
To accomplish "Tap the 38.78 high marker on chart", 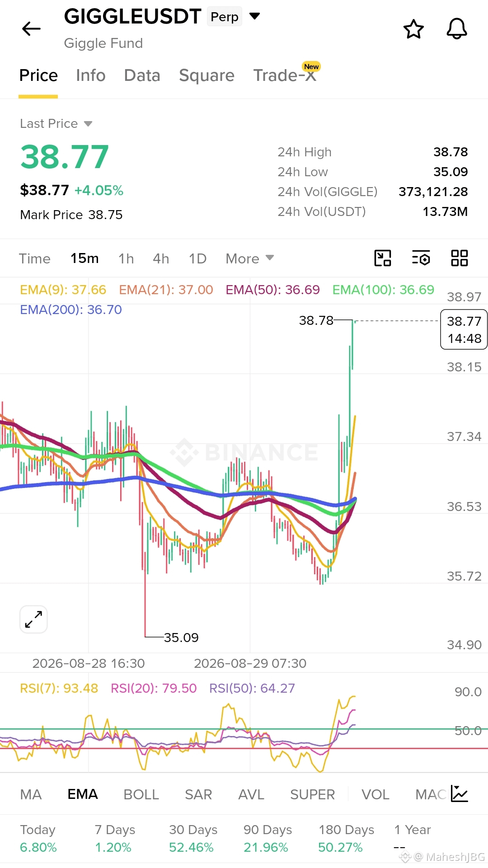I will (316, 320).
